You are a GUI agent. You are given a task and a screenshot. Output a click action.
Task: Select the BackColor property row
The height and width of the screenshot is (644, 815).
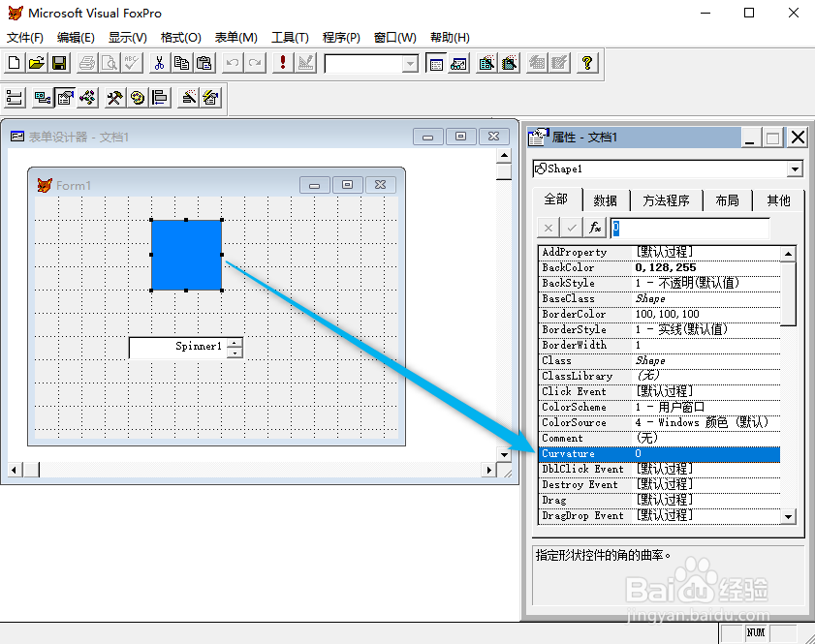[x=659, y=267]
